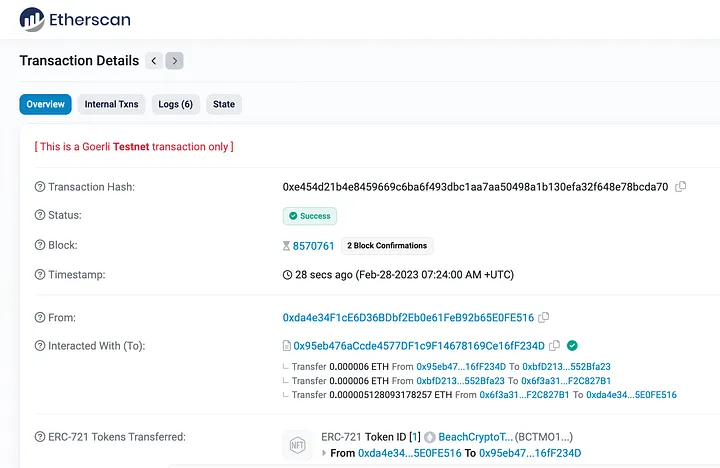Copy the From address
This screenshot has height=468, width=720.
544,318
